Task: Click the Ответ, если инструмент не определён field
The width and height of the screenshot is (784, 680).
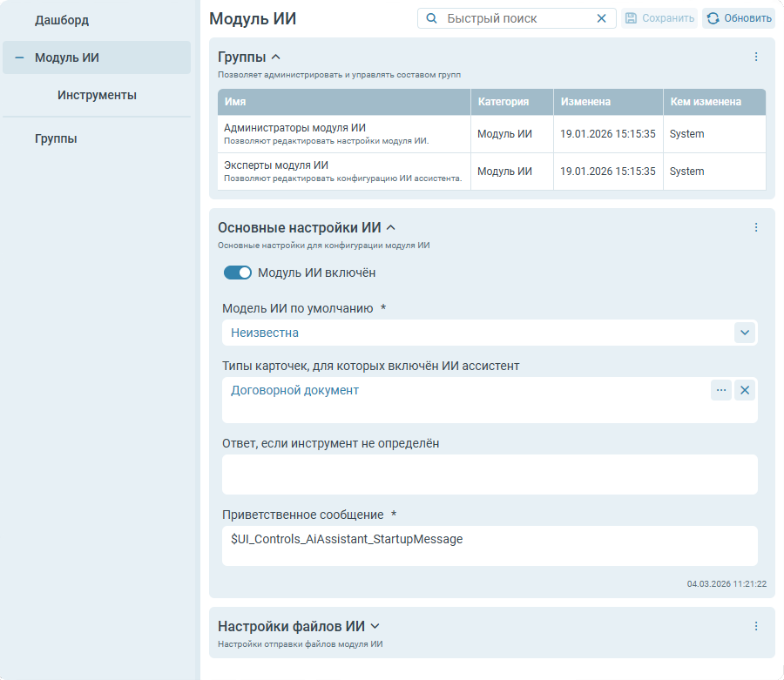Action: click(x=490, y=475)
